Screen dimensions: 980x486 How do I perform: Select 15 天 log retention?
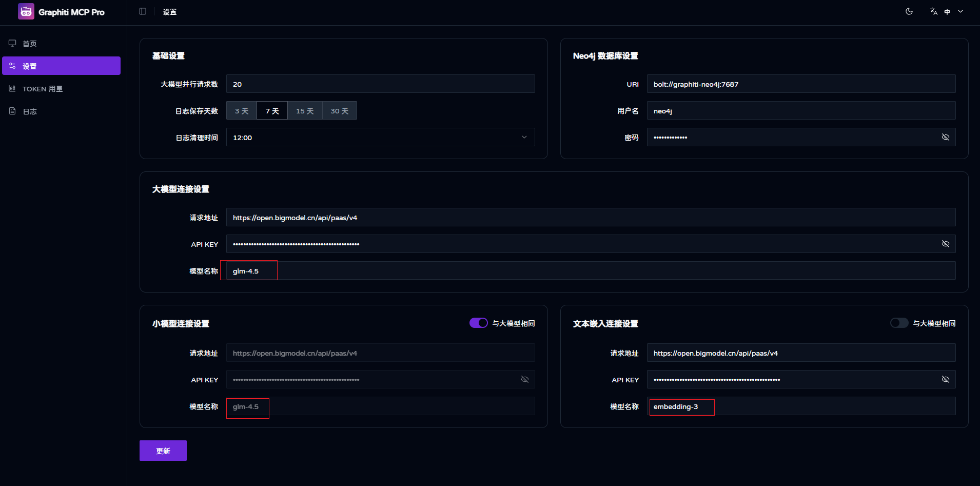tap(305, 111)
